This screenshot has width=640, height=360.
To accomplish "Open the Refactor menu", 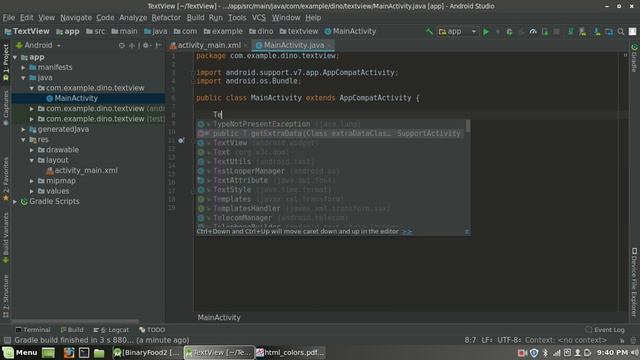I will tap(166, 18).
